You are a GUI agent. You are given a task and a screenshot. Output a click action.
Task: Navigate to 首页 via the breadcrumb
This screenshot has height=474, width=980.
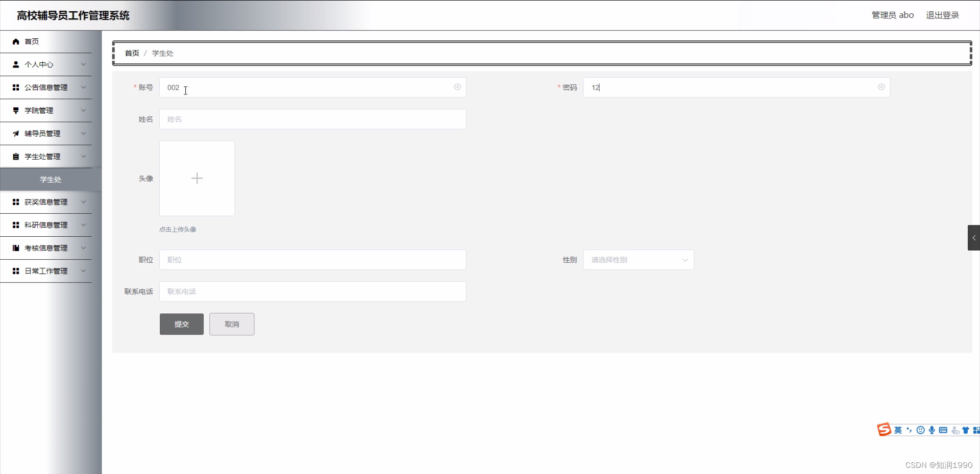131,53
